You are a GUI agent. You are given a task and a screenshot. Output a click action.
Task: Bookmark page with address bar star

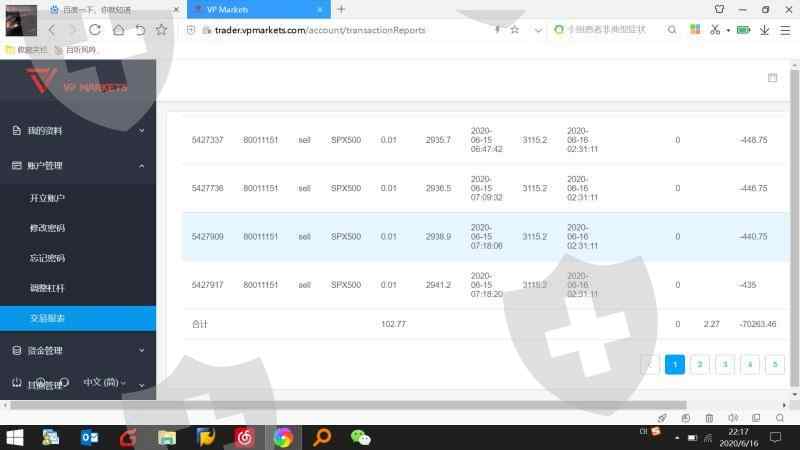click(514, 30)
